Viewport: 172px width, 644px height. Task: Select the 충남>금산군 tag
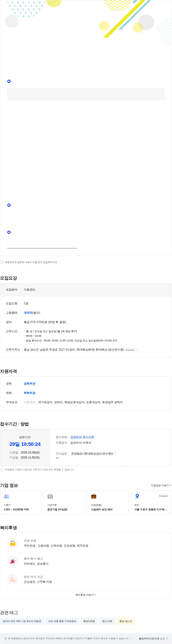tap(126, 621)
